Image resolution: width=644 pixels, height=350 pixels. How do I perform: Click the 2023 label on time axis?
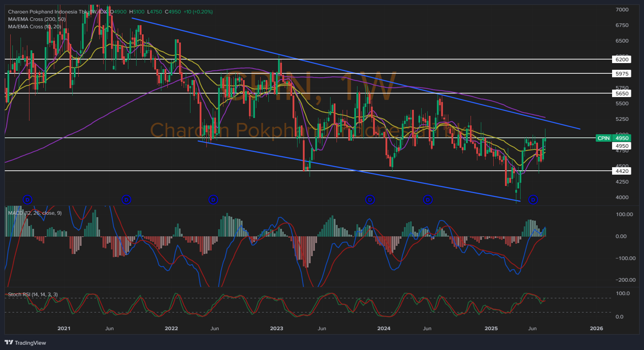click(277, 328)
